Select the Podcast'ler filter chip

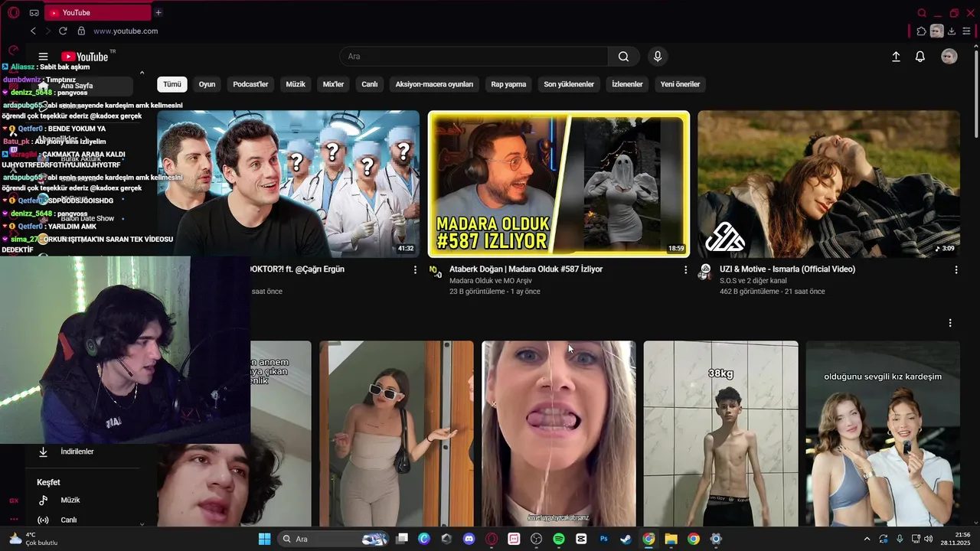point(250,84)
